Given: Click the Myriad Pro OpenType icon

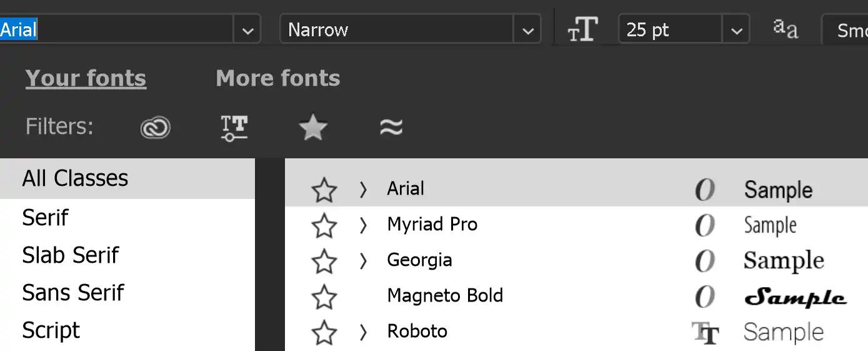Looking at the screenshot, I should (705, 225).
